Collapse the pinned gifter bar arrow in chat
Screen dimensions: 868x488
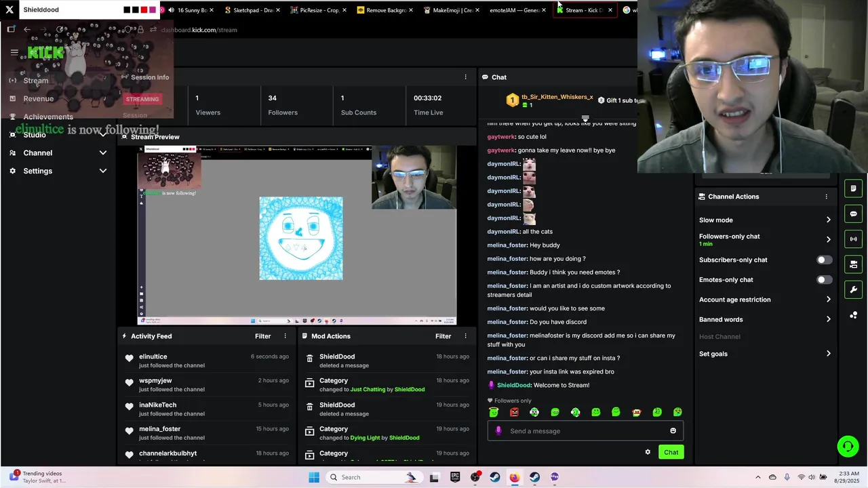585,119
